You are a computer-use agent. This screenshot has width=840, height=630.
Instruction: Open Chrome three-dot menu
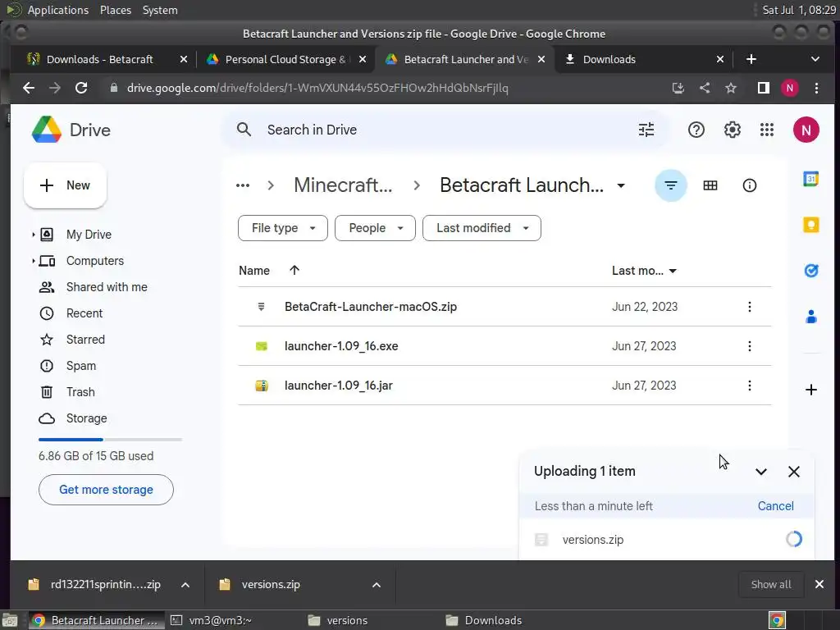point(816,88)
